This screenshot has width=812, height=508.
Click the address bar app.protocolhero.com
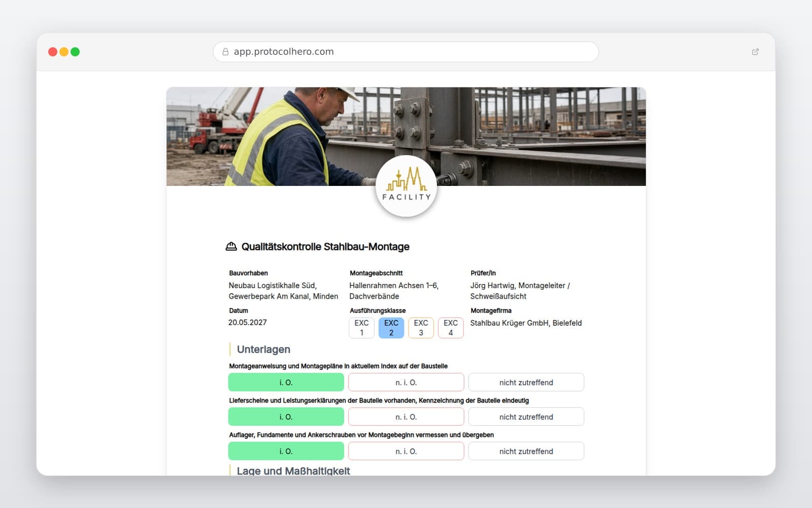pos(406,52)
